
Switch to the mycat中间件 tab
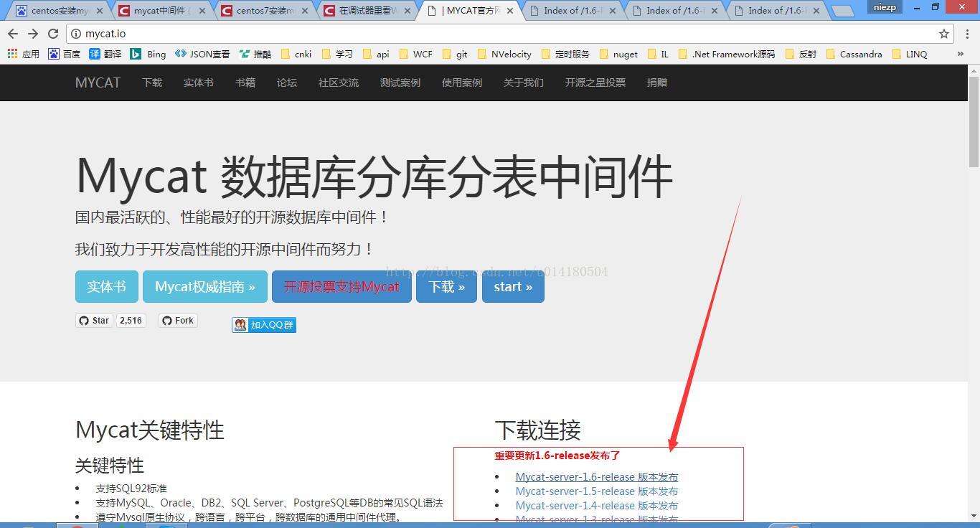162,11
